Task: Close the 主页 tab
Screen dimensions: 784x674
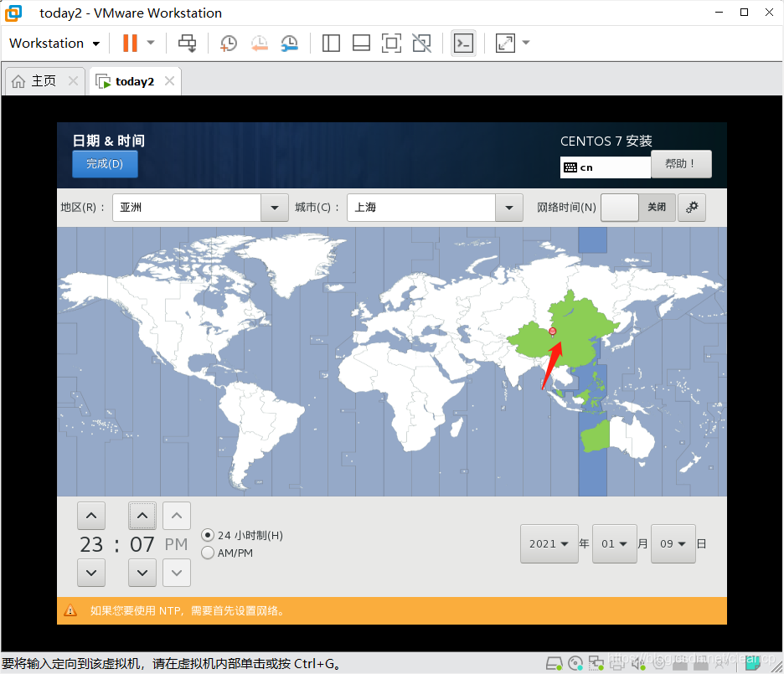Action: coord(73,81)
